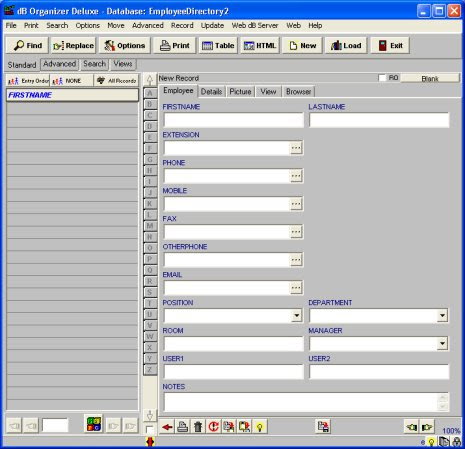The width and height of the screenshot is (465, 449).
Task: Click the ellipsis button beside PHONE field
Action: pos(296,176)
